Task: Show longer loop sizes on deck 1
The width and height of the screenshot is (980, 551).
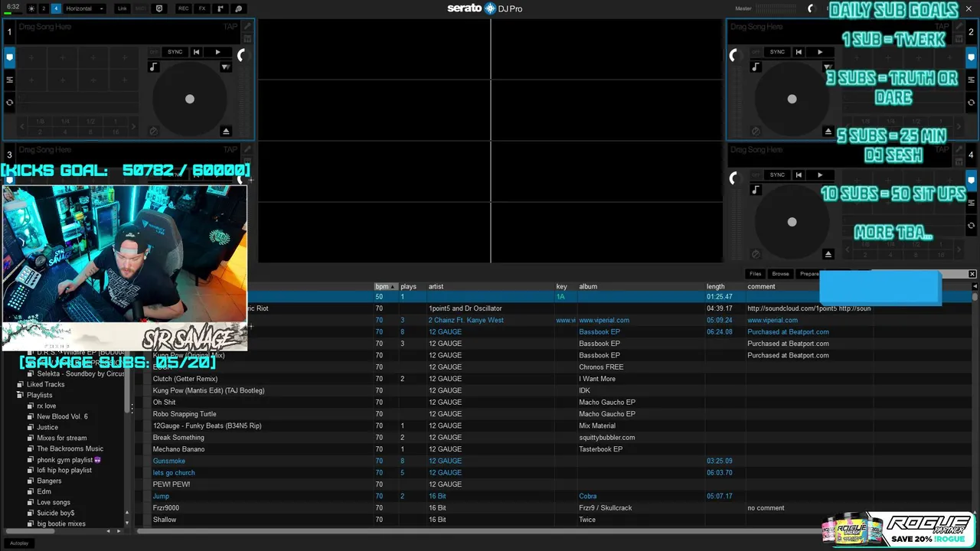Action: click(135, 126)
